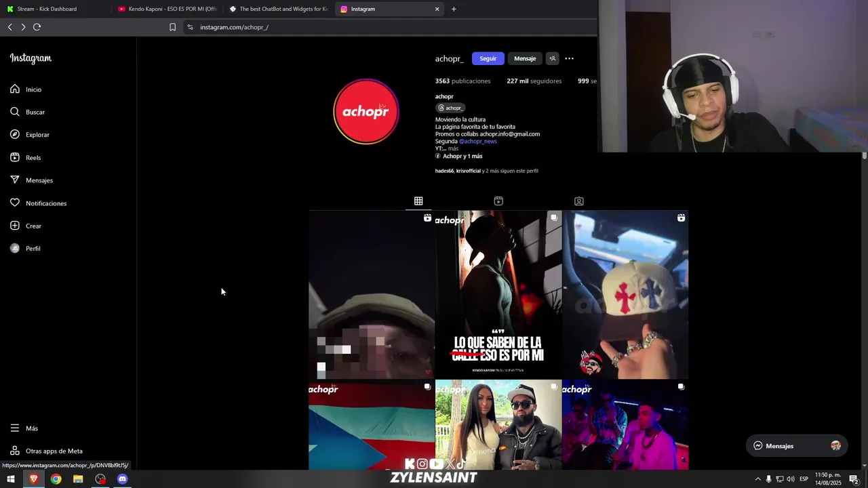Open the @achopr_news link
Image resolution: width=868 pixels, height=488 pixels.
478,141
